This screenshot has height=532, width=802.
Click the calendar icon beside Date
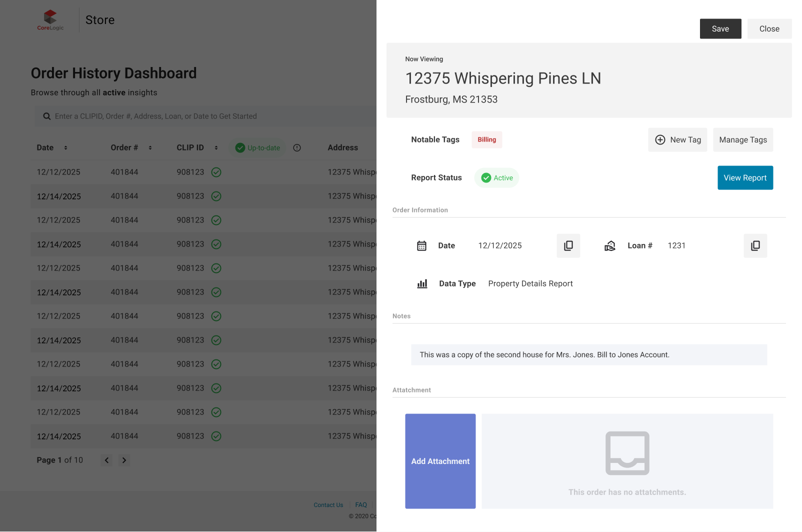(x=421, y=245)
